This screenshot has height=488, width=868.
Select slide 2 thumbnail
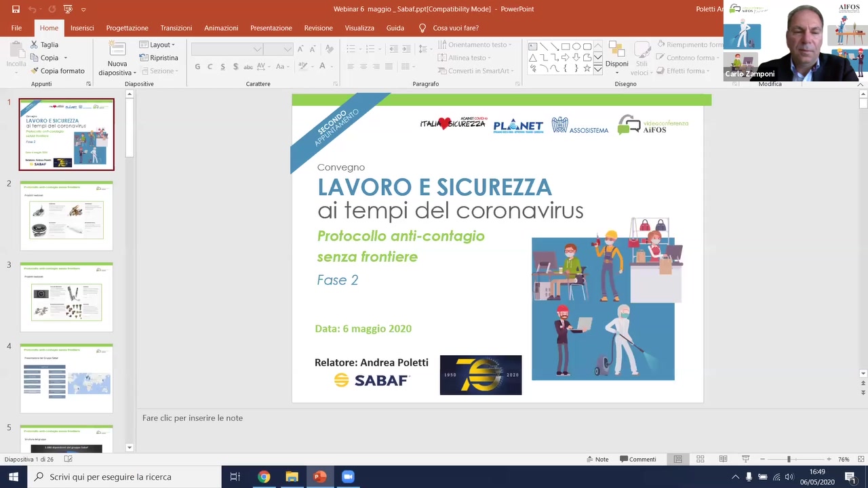coord(66,216)
